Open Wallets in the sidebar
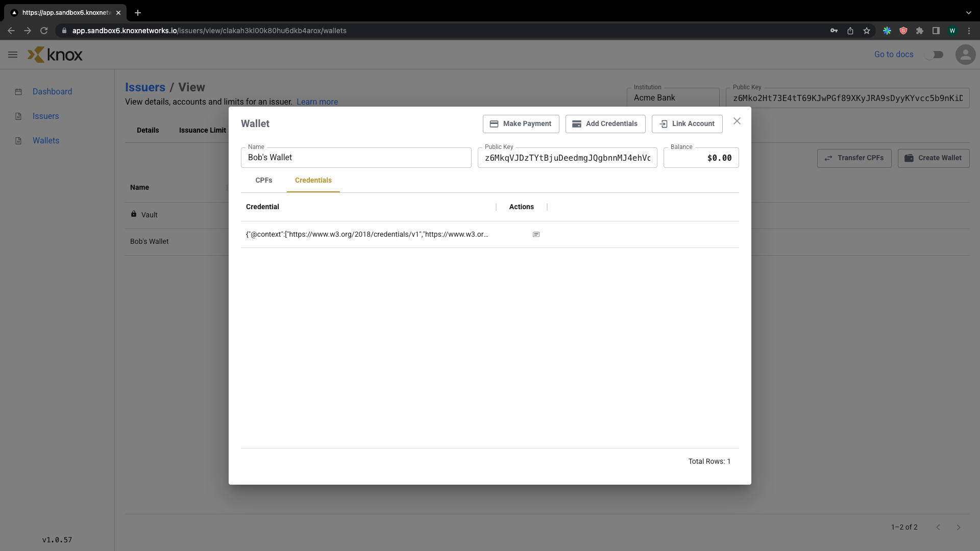 coord(46,141)
